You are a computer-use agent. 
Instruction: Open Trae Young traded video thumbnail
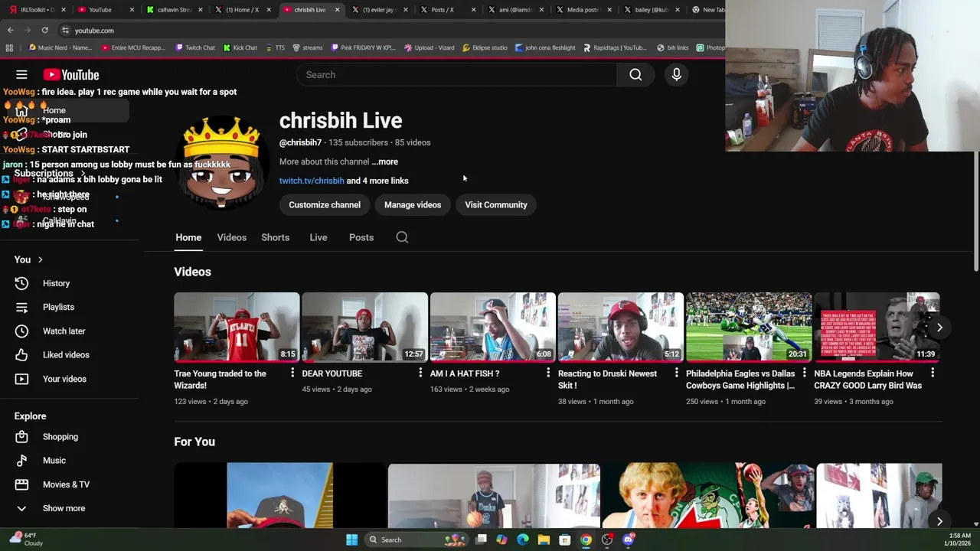pyautogui.click(x=237, y=327)
